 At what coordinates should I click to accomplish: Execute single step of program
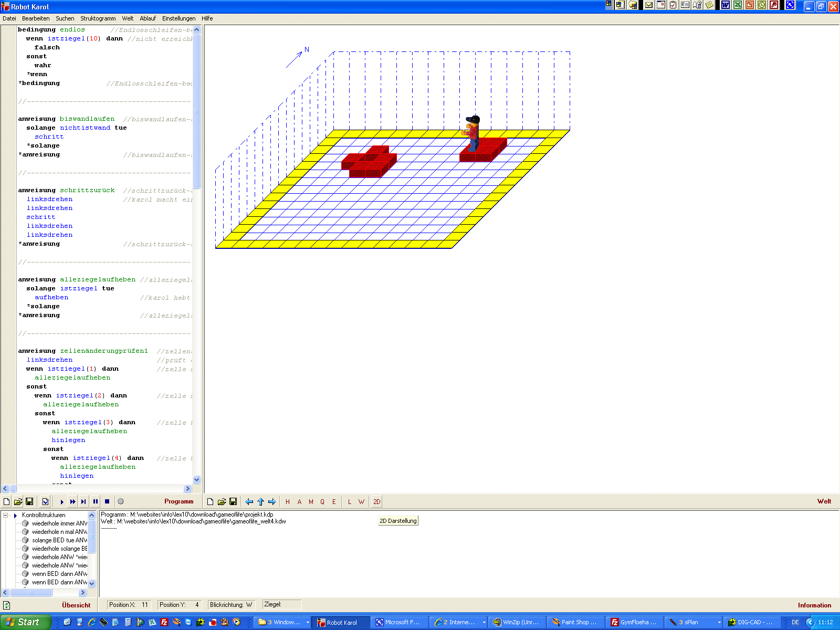(83, 501)
